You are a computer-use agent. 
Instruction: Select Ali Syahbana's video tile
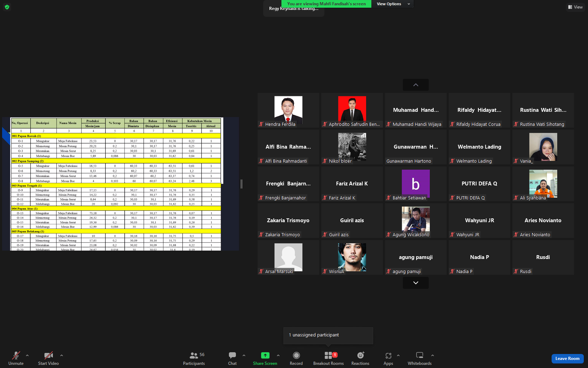543,184
